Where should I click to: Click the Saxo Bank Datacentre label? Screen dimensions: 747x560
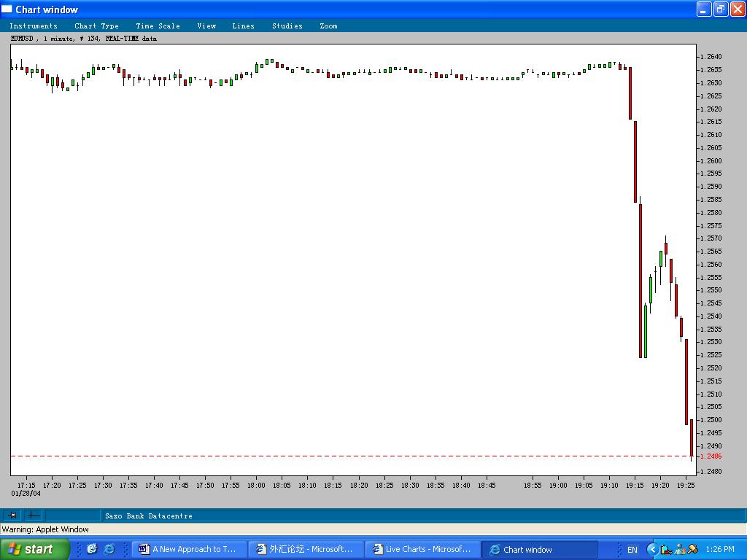pyautogui.click(x=149, y=516)
